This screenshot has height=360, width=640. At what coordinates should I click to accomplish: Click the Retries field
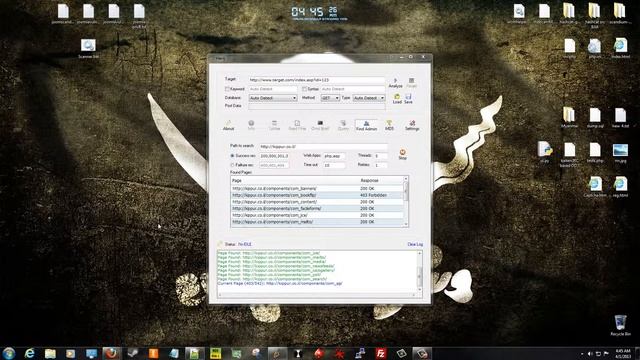click(x=380, y=165)
